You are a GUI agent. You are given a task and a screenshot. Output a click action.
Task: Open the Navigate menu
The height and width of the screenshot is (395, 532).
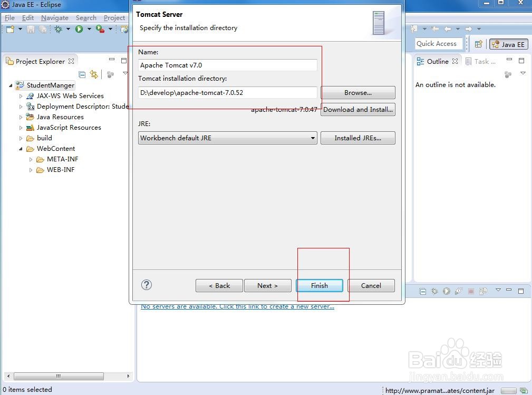pos(55,17)
